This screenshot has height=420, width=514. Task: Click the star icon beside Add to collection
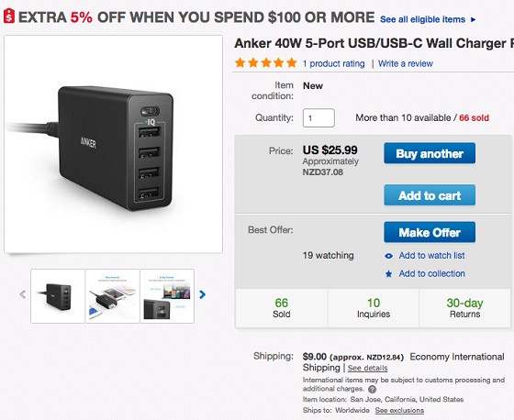389,274
